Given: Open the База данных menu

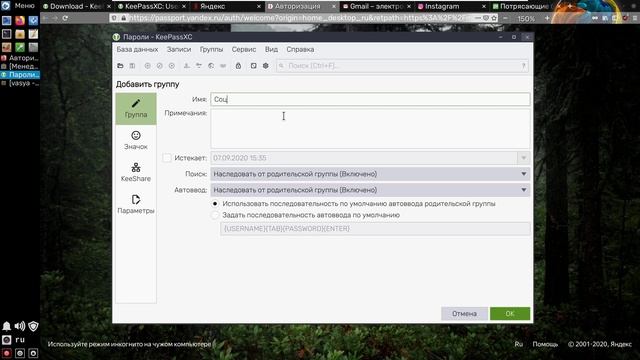Looking at the screenshot, I should [137, 49].
